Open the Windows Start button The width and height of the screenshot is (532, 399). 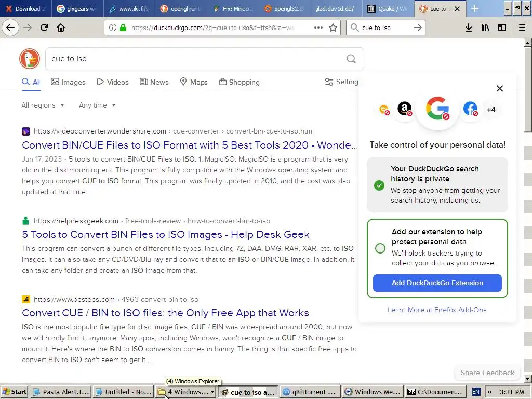15,392
